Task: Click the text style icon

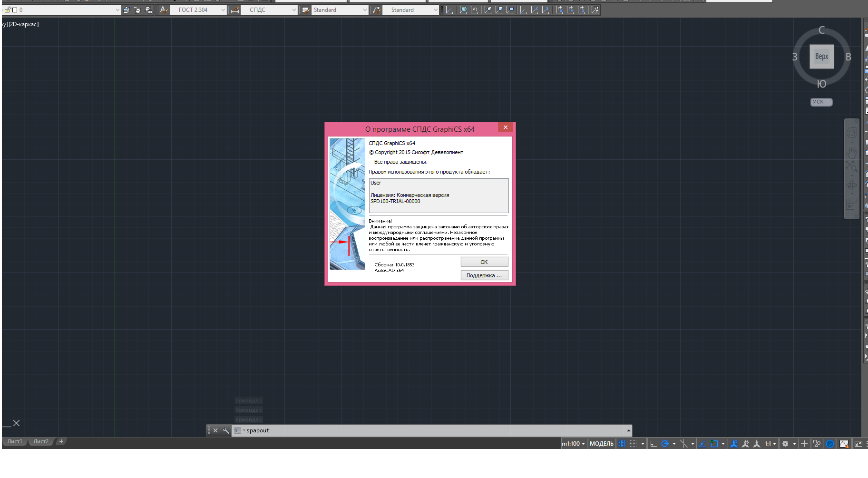Action: click(164, 10)
